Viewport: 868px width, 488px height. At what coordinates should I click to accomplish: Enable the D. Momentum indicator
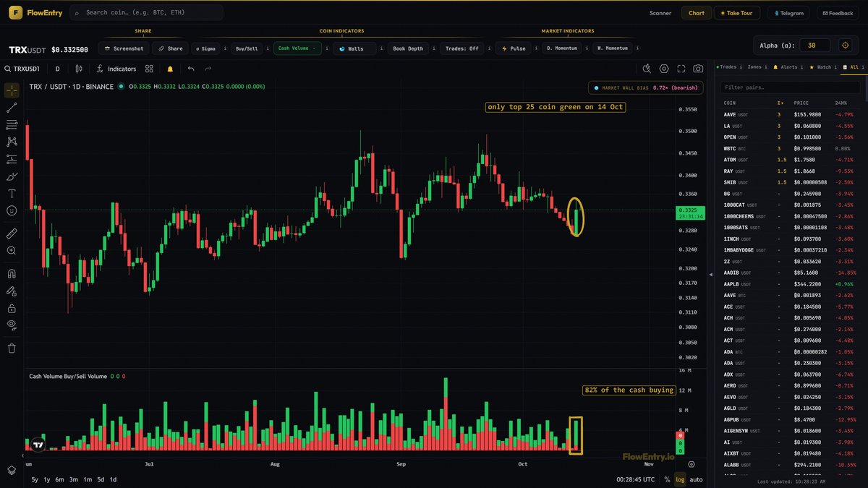[561, 48]
